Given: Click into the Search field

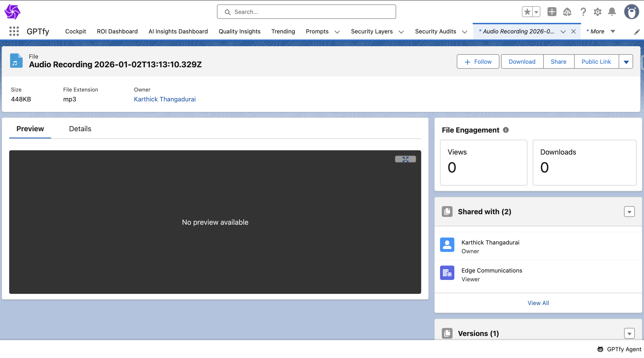Looking at the screenshot, I should [306, 12].
